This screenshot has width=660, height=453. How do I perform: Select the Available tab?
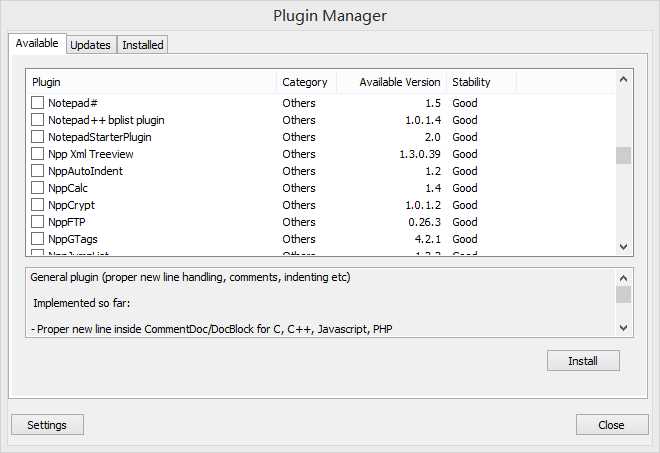click(37, 43)
